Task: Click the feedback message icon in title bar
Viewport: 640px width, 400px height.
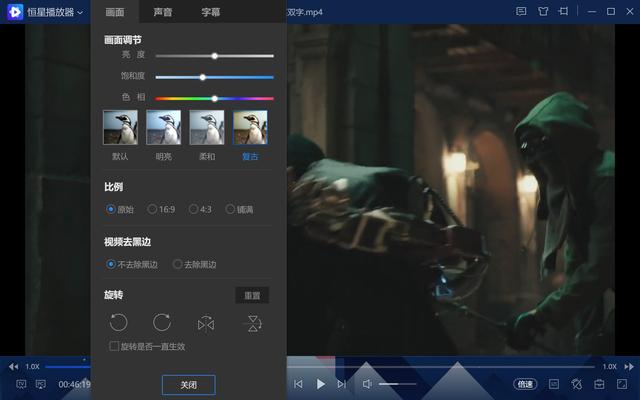Action: pos(521,11)
